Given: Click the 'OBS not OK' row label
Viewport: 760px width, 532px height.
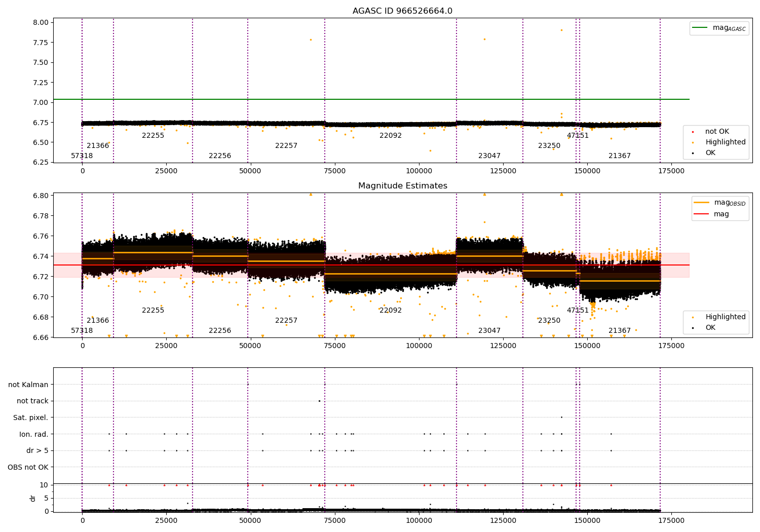Looking at the screenshot, I should click(x=28, y=467).
